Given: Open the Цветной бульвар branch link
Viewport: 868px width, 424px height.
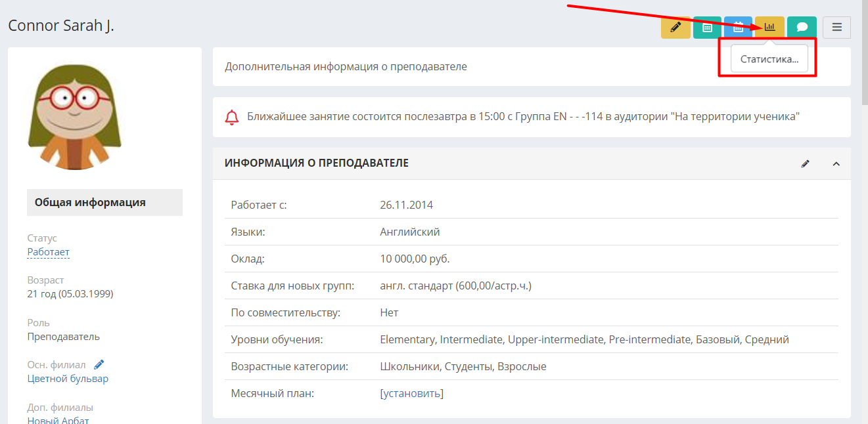Looking at the screenshot, I should 68,379.
